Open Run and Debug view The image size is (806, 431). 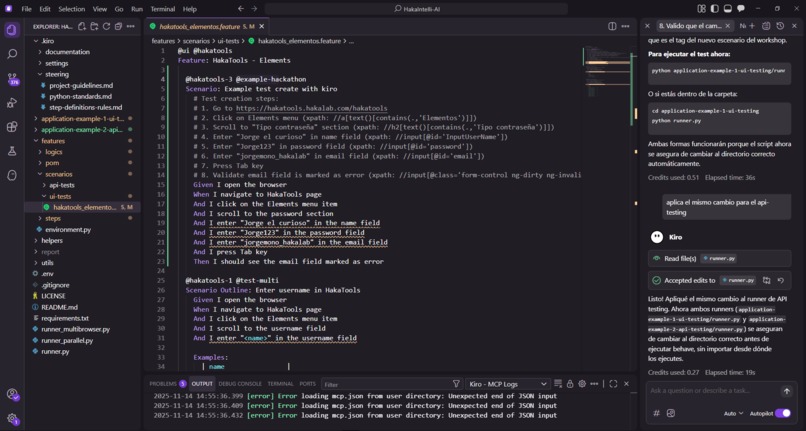point(12,103)
